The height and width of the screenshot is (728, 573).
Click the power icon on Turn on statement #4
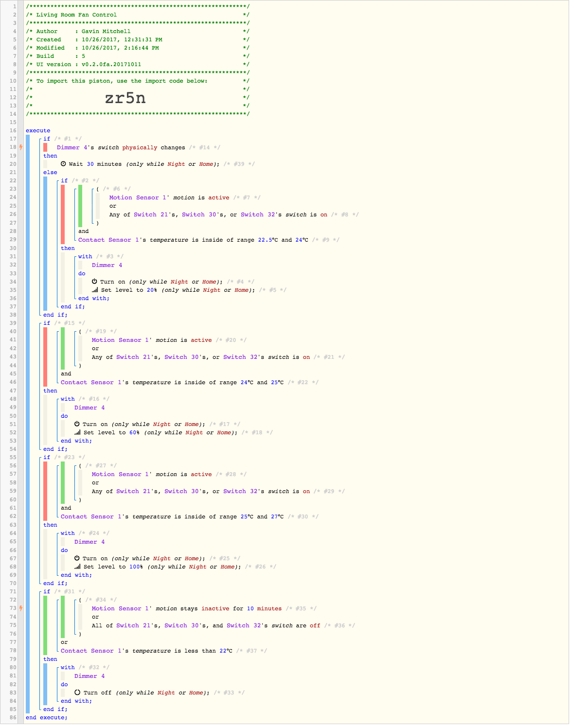(x=94, y=282)
